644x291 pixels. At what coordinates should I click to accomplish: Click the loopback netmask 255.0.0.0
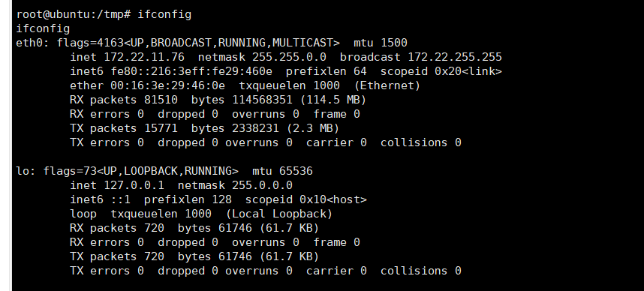[x=262, y=185]
